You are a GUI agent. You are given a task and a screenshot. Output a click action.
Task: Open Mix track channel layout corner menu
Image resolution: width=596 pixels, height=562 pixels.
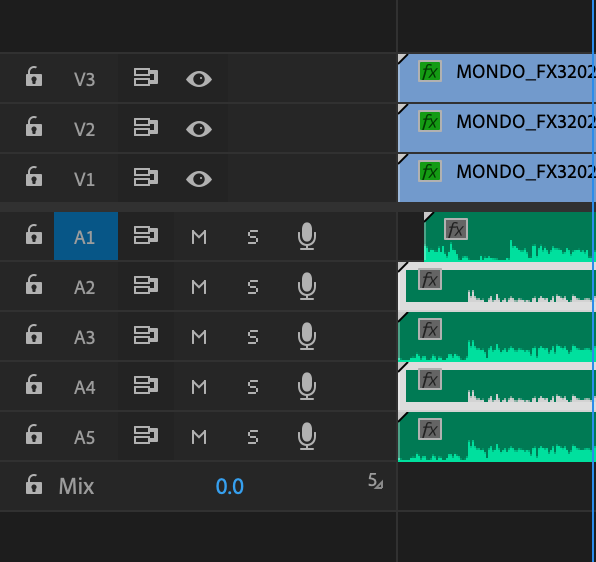click(376, 481)
